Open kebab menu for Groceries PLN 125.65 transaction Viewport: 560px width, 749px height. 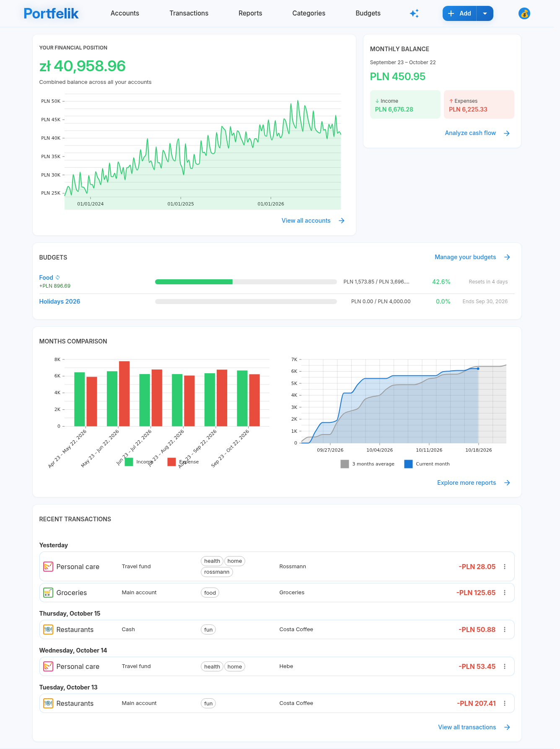pyautogui.click(x=505, y=593)
